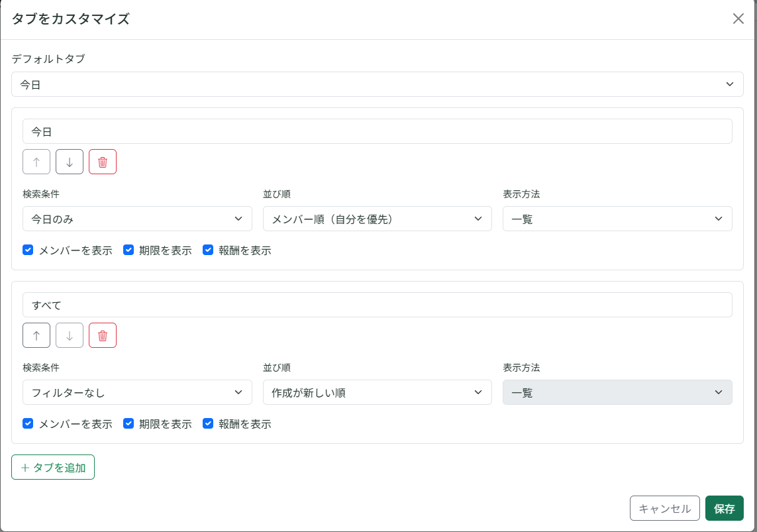Toggle 期限を表示 for the 今日 tab
757x532 pixels.
(128, 250)
